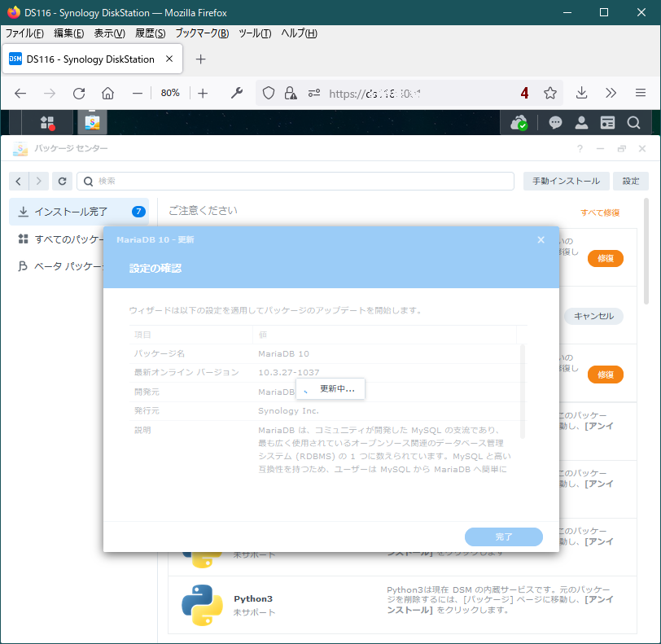The image size is (661, 644).
Task: Click the MariaDB 10 package name value
Action: (284, 354)
